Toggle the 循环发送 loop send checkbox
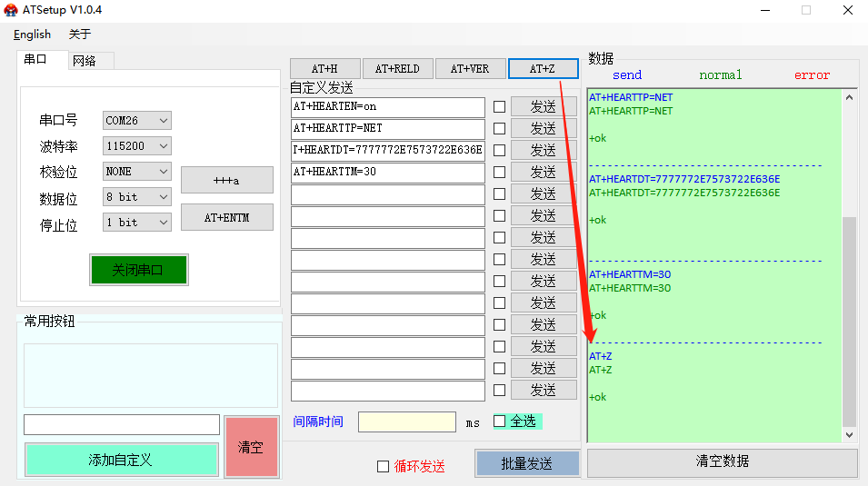This screenshot has height=486, width=868. click(383, 466)
